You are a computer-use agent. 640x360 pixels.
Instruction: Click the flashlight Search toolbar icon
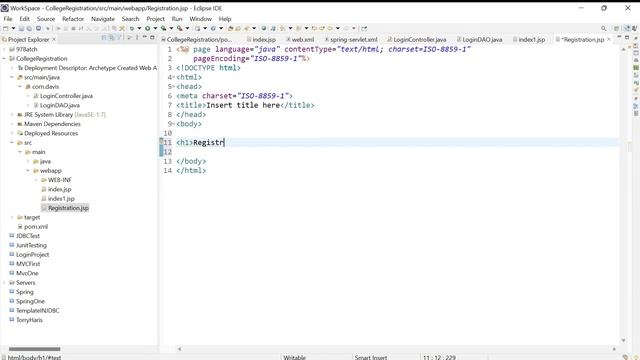[x=247, y=28]
